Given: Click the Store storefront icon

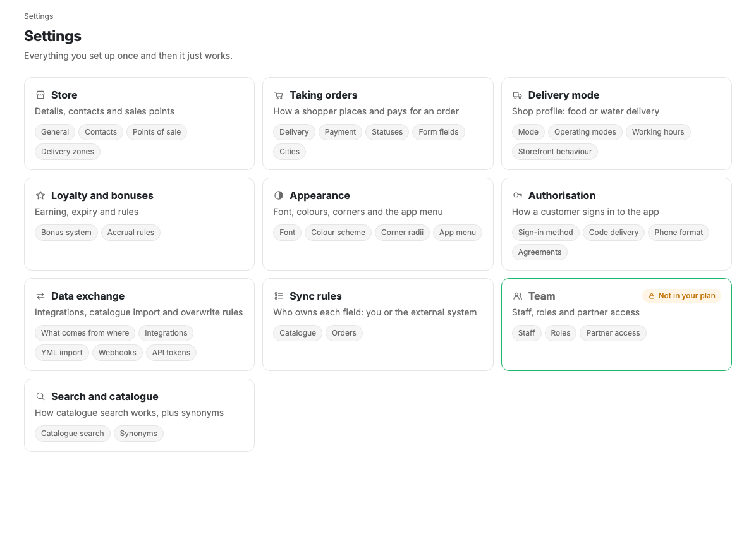Looking at the screenshot, I should coord(40,95).
